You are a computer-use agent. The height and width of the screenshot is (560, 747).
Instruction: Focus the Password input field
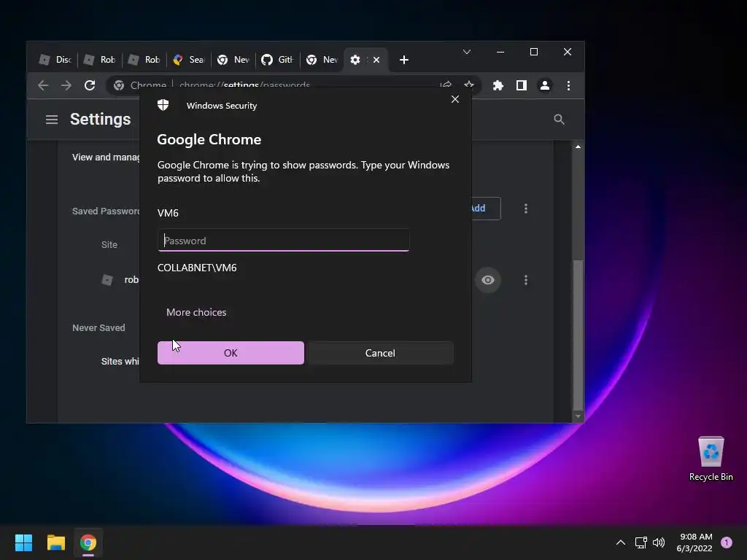[284, 241]
